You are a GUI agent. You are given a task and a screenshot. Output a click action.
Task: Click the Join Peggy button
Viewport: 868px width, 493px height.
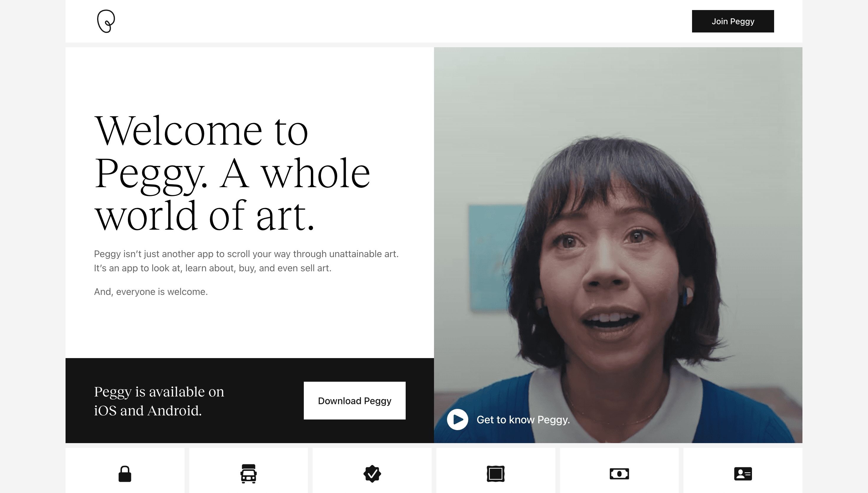tap(732, 21)
